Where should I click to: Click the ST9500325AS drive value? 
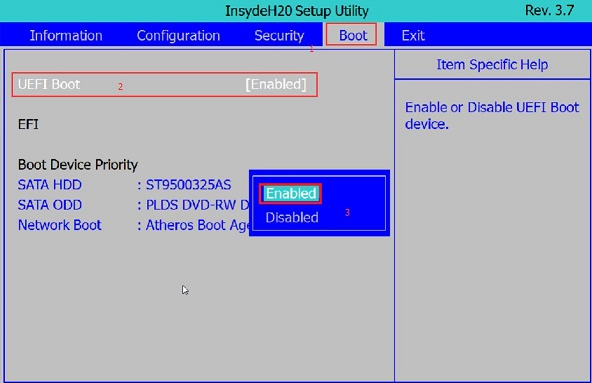pos(188,185)
